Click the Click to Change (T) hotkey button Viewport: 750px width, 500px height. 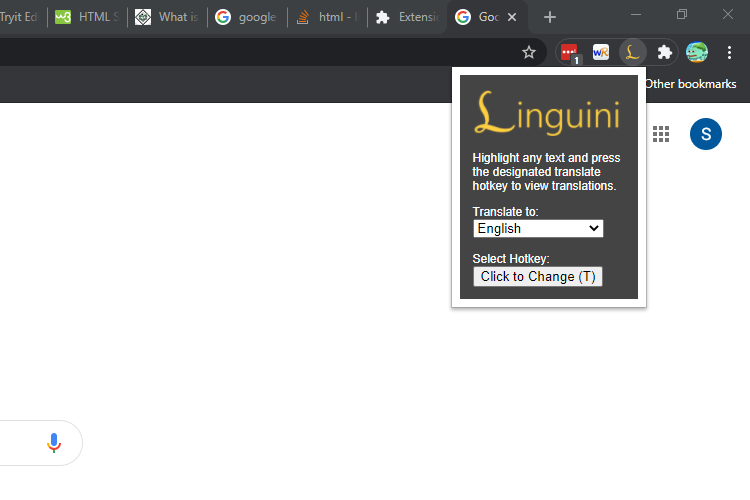[538, 277]
